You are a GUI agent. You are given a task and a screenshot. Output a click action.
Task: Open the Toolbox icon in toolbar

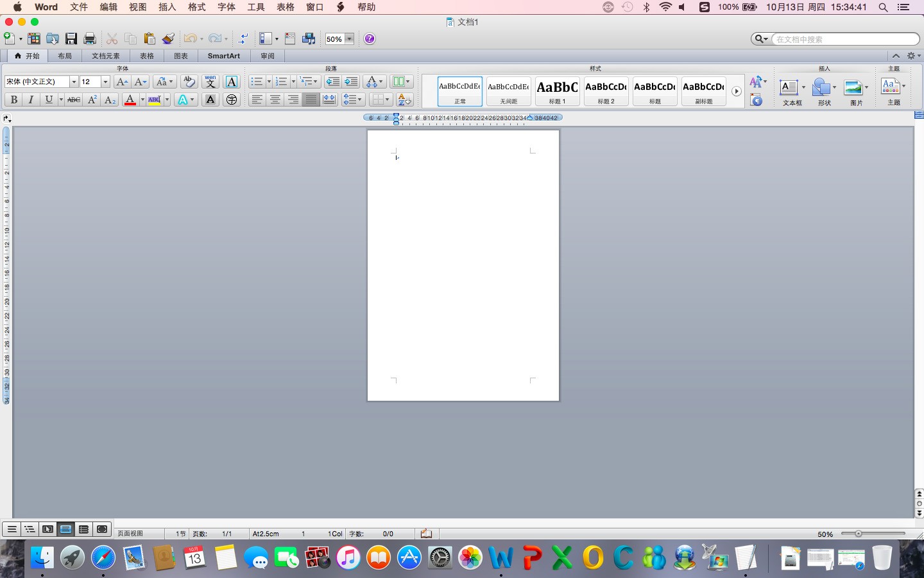[290, 39]
